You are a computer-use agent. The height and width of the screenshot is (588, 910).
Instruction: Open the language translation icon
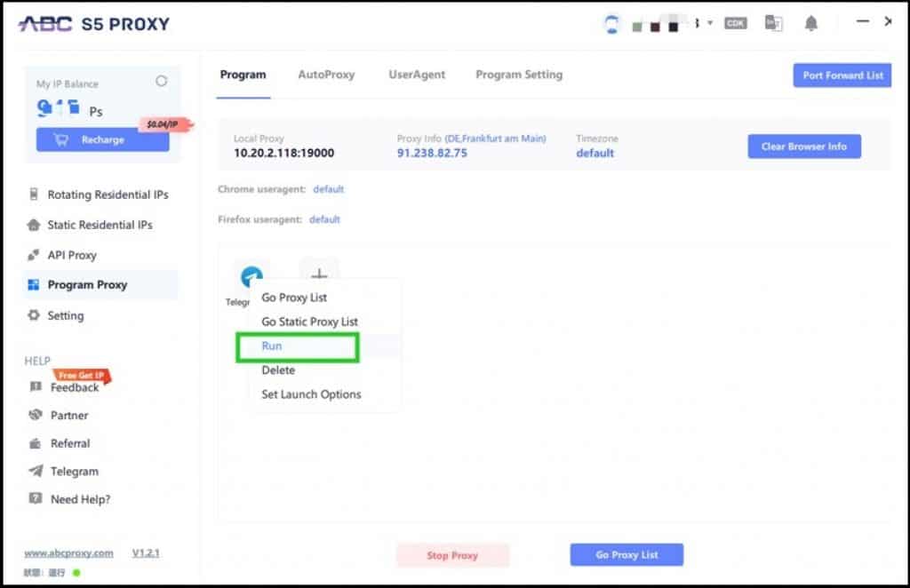(x=773, y=22)
